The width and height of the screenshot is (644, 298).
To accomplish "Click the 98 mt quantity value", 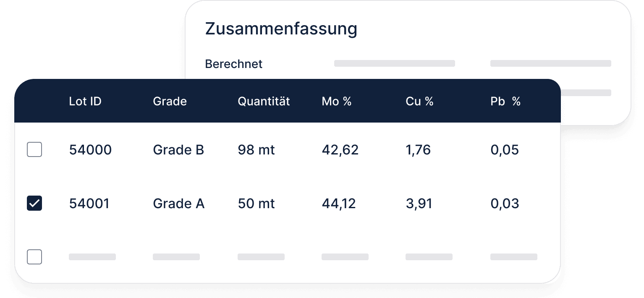I will (x=256, y=150).
